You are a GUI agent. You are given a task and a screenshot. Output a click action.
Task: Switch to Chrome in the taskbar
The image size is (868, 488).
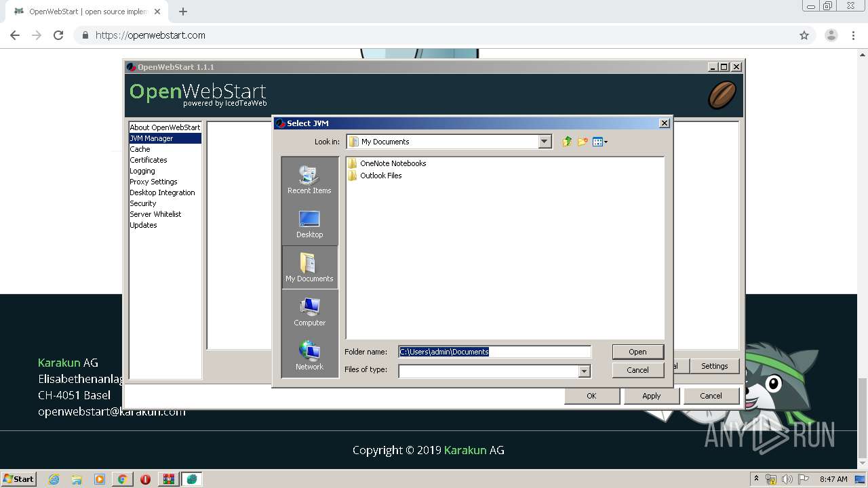(122, 479)
